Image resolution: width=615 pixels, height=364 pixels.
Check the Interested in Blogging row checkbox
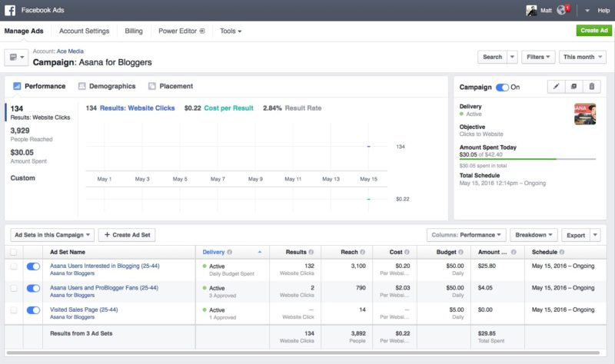pyautogui.click(x=13, y=266)
